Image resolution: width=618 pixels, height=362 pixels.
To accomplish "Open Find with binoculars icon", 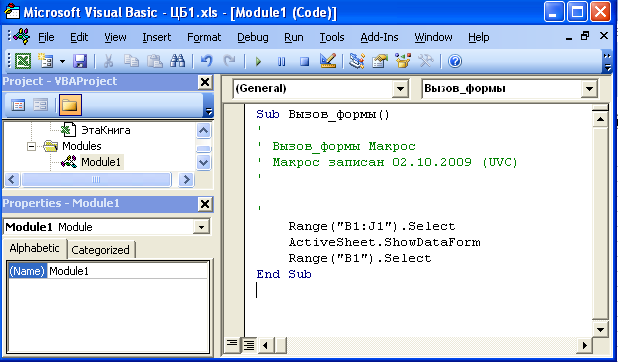I will pyautogui.click(x=177, y=61).
